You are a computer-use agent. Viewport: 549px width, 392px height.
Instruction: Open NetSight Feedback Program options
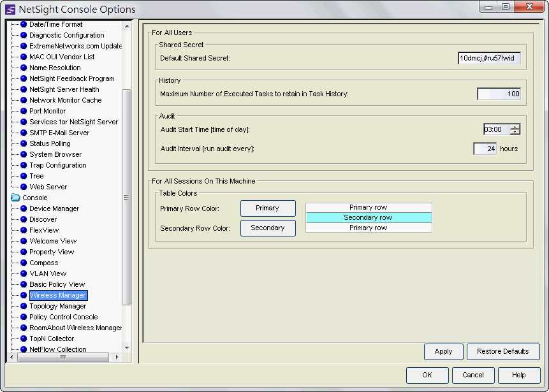(72, 79)
